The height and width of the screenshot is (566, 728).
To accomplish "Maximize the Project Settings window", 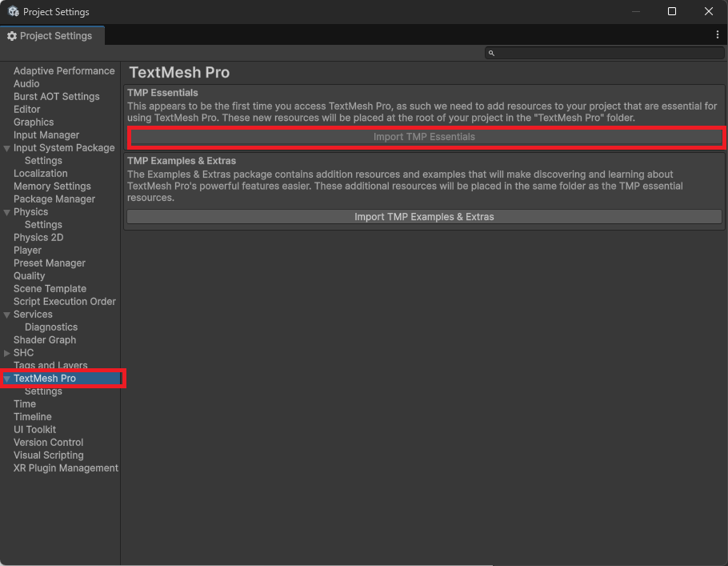I will tap(671, 11).
